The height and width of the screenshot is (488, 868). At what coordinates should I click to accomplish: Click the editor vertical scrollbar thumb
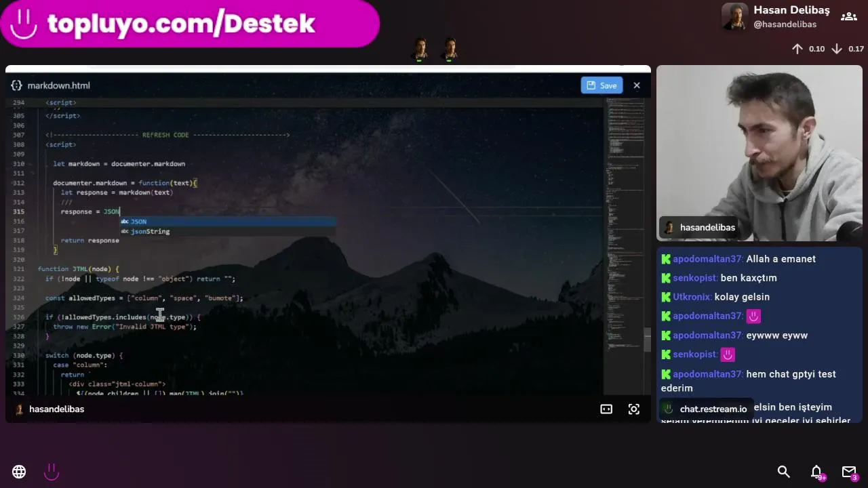click(x=648, y=340)
